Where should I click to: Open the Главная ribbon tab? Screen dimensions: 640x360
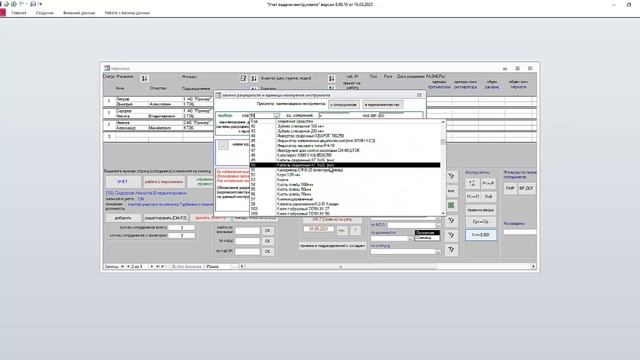click(x=19, y=13)
